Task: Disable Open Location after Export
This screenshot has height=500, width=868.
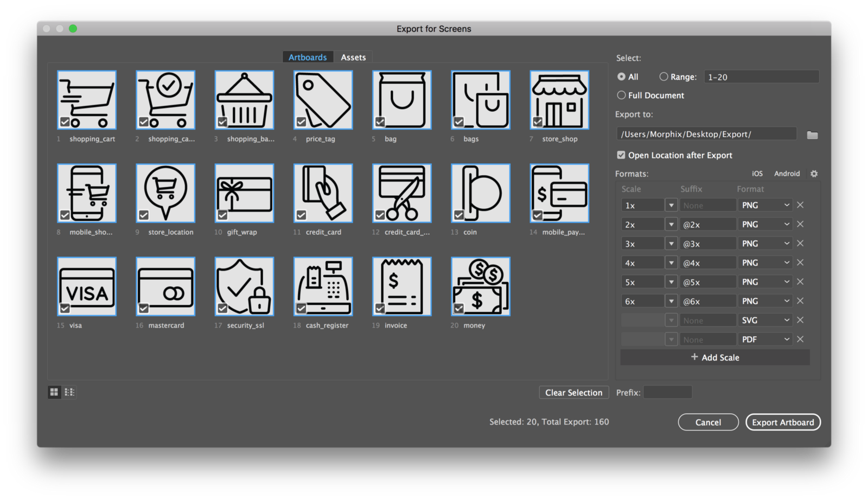Action: pyautogui.click(x=621, y=155)
